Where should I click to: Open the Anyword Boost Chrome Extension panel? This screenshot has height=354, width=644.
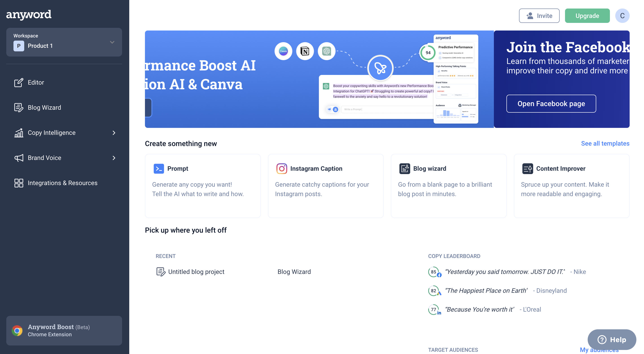[64, 330]
